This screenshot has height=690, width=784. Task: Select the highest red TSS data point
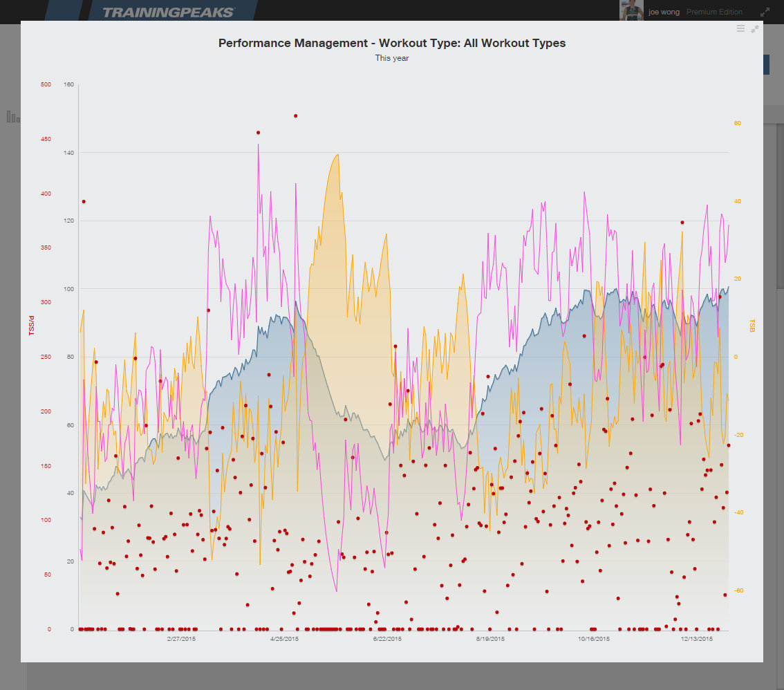[295, 116]
